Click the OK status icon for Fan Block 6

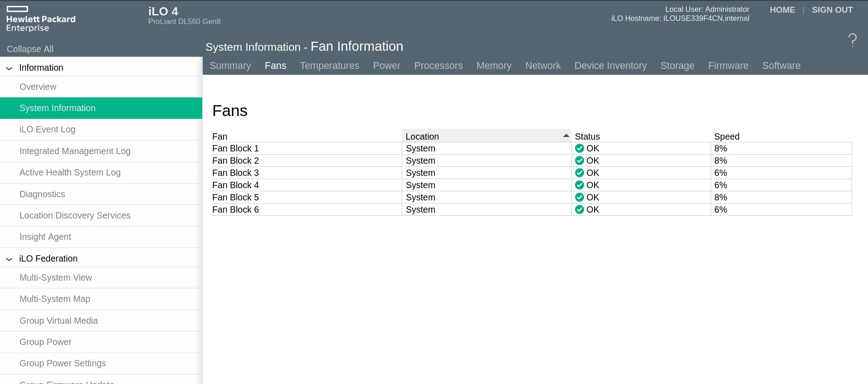[580, 209]
